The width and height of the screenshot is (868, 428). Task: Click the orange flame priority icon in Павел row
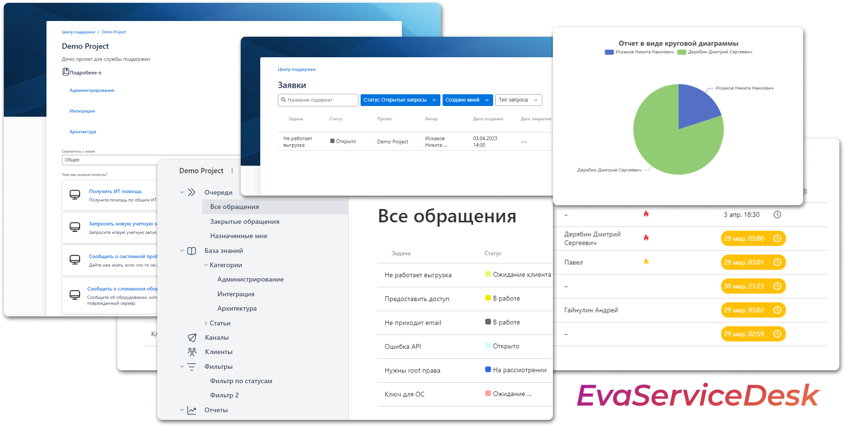(x=646, y=261)
